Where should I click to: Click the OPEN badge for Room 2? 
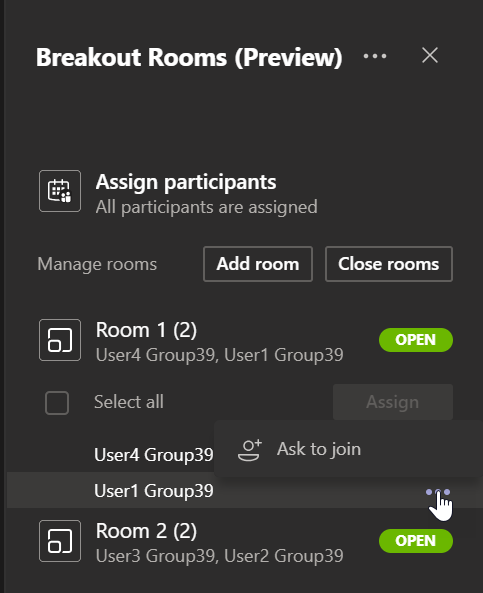(x=416, y=541)
